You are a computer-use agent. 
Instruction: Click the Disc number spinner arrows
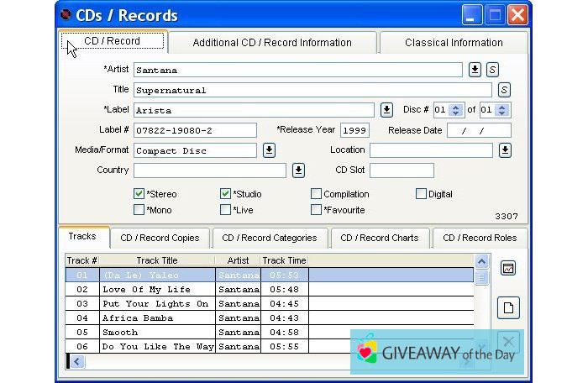point(456,110)
